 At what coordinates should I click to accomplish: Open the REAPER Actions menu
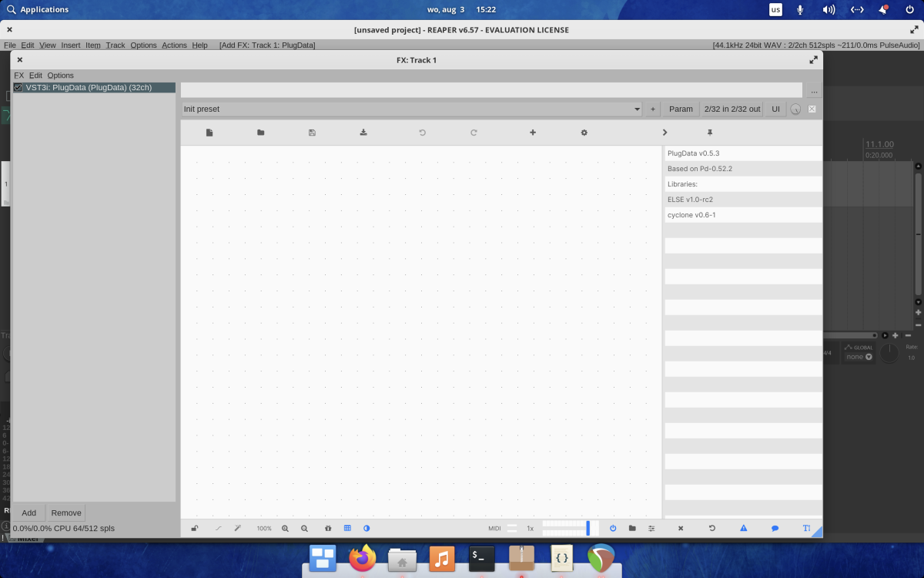coord(174,45)
